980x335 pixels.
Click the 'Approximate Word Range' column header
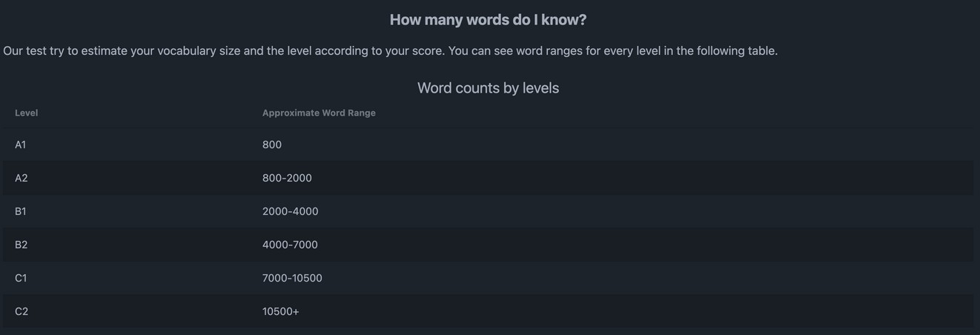319,113
